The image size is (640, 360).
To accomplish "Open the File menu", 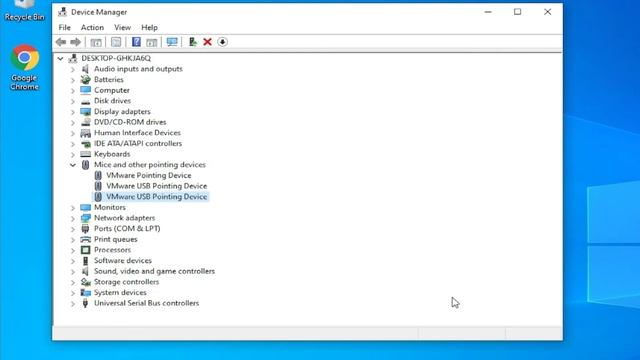I will 64,27.
